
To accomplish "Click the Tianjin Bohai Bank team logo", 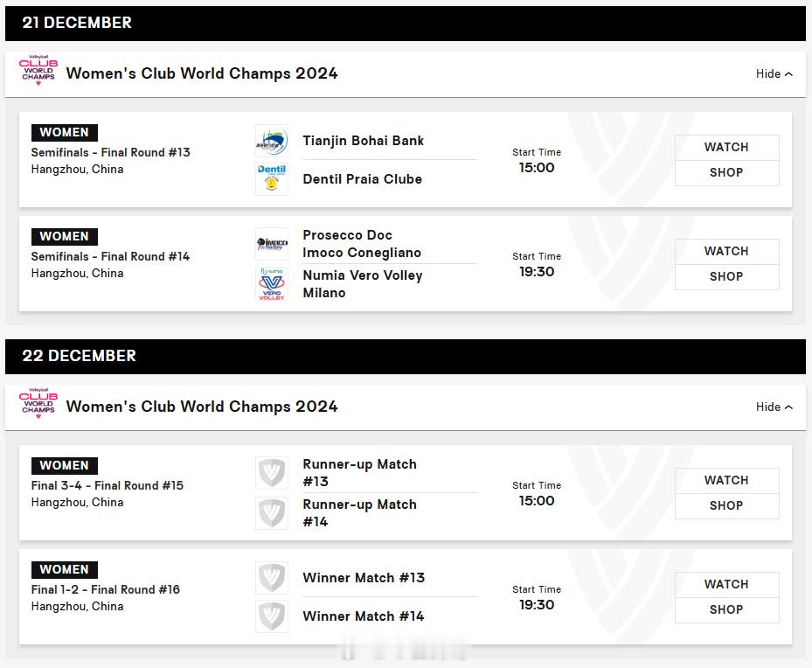I will coord(271,141).
